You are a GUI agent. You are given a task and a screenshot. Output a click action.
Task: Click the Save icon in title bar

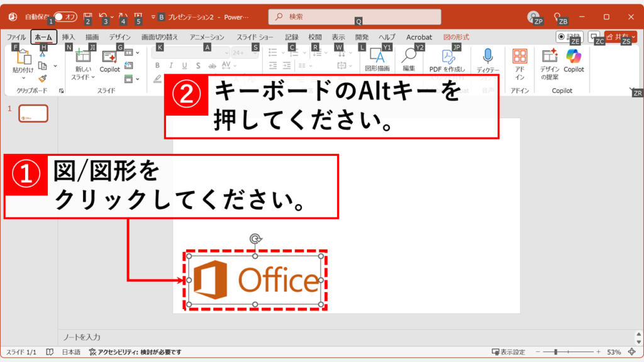[87, 17]
